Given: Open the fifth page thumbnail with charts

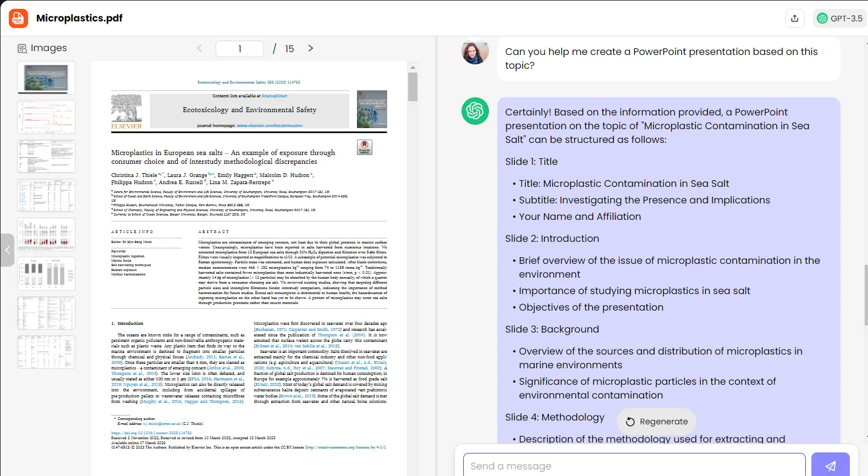Looking at the screenshot, I should pyautogui.click(x=46, y=234).
